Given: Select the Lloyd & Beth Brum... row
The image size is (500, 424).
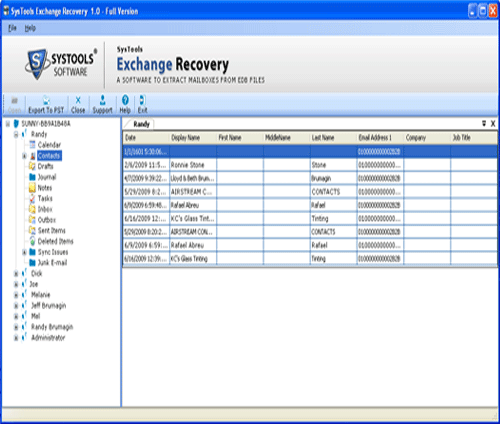Looking at the screenshot, I should pos(310,178).
